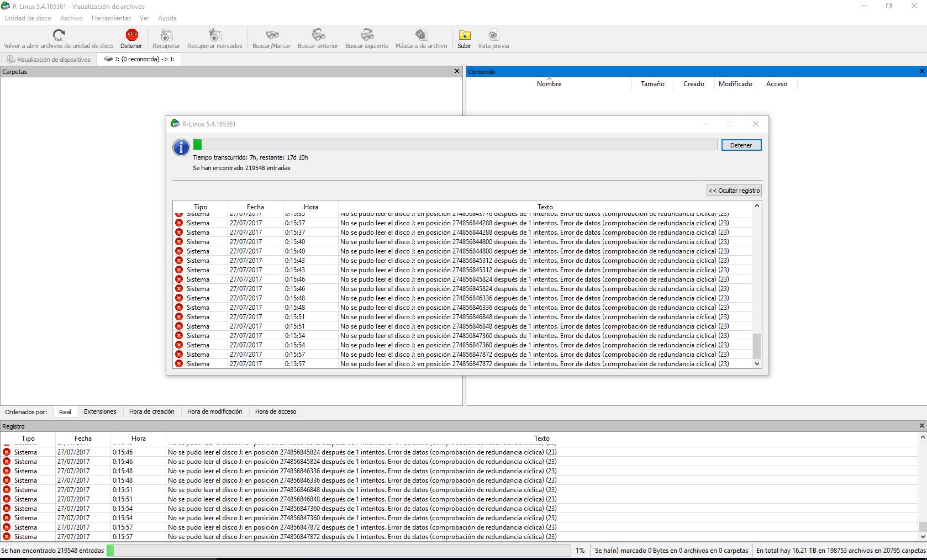927x560 pixels.
Task: Click the dialog log scrollbar thumb
Action: click(x=757, y=346)
